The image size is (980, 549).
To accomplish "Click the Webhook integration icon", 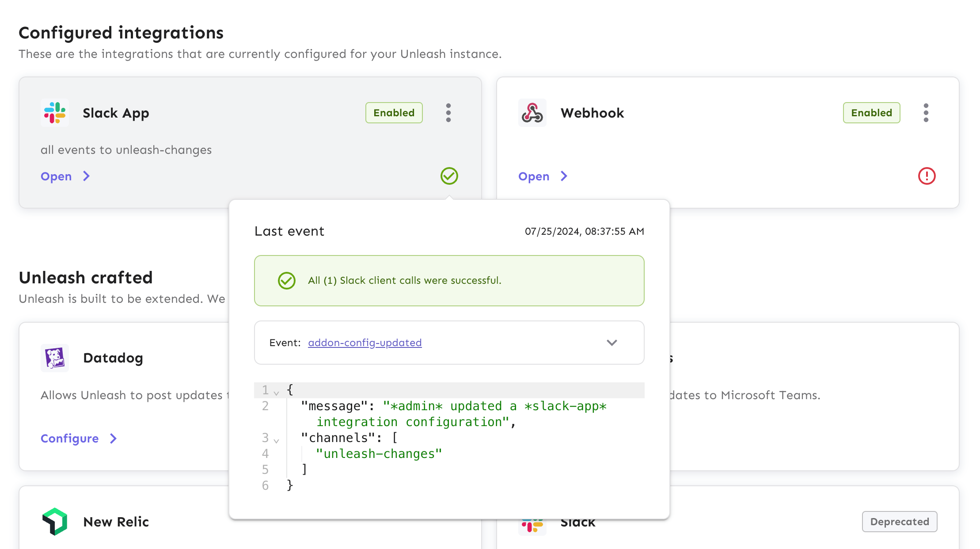I will [x=532, y=113].
